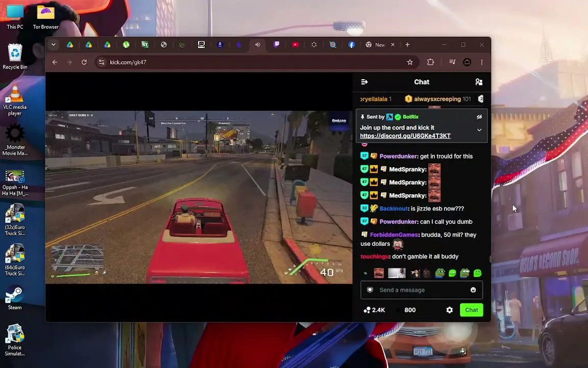Click the green Chat send button

click(472, 310)
